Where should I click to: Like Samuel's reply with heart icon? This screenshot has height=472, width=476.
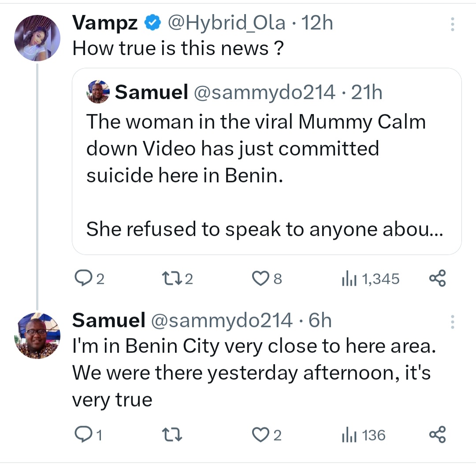pyautogui.click(x=260, y=435)
